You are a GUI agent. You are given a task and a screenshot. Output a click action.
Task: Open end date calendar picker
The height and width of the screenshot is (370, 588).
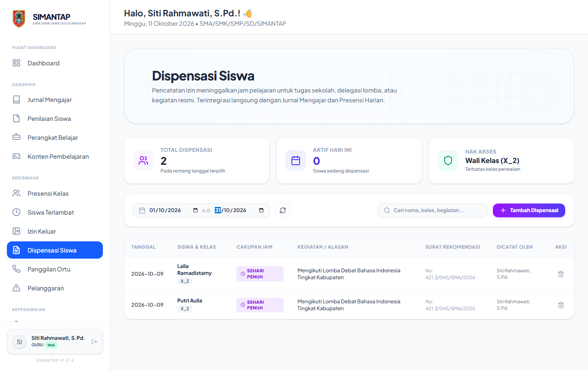261,210
